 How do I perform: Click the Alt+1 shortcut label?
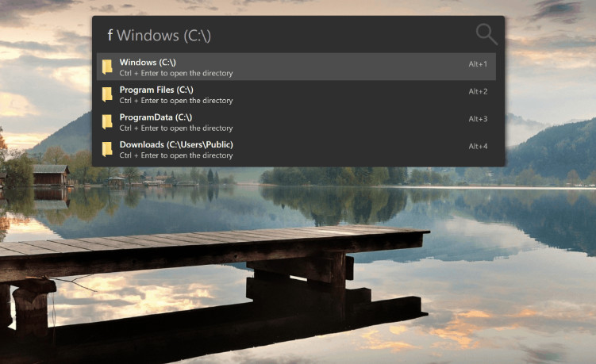click(x=478, y=64)
